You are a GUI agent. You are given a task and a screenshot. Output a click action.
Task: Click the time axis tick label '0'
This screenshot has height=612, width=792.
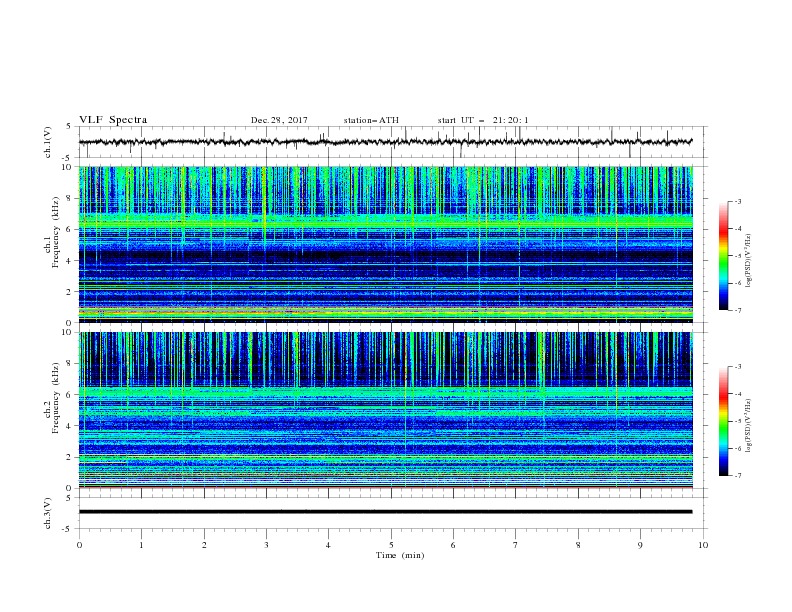[79, 545]
